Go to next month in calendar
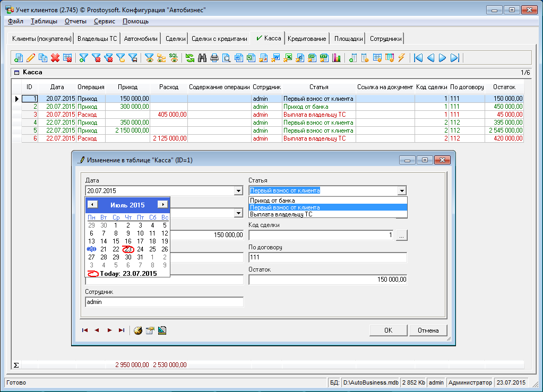543x392 pixels. click(162, 204)
